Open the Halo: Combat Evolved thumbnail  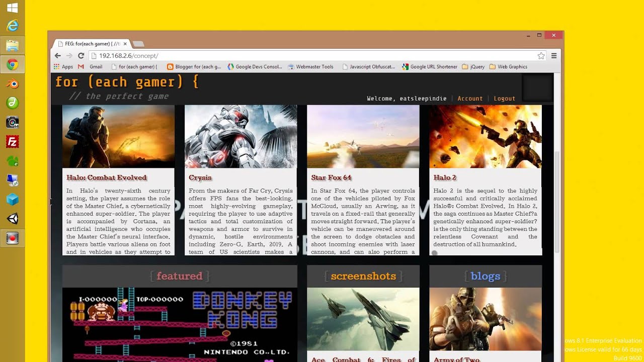click(x=118, y=136)
